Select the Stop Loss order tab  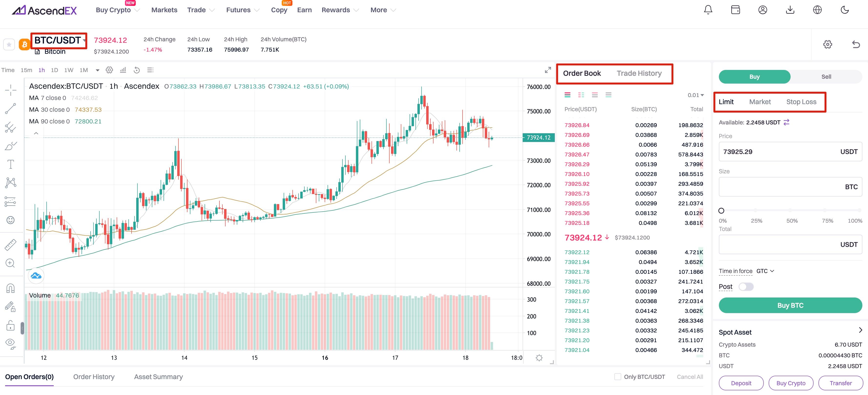801,102
